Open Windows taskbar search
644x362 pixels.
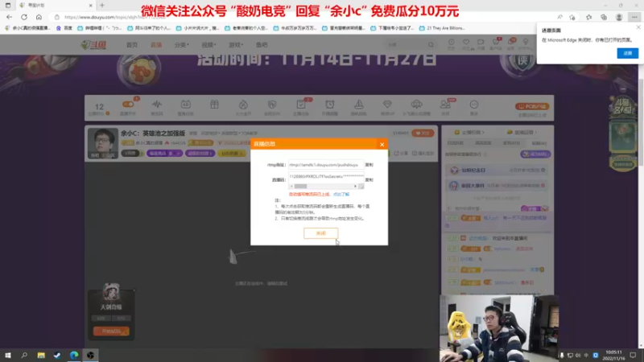[x=24, y=355]
